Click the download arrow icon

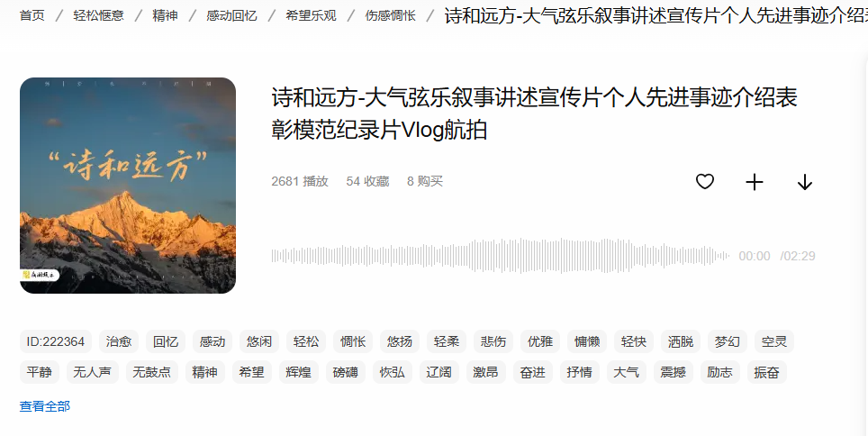(x=805, y=182)
